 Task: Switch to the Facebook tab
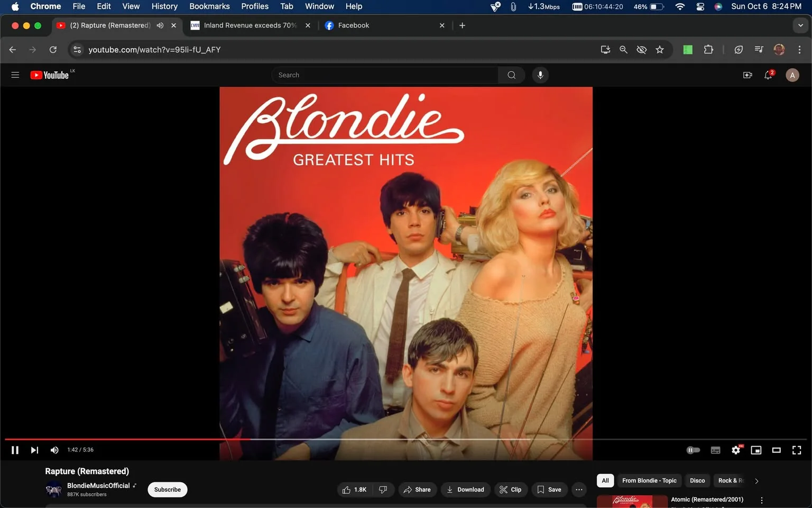[x=384, y=25]
